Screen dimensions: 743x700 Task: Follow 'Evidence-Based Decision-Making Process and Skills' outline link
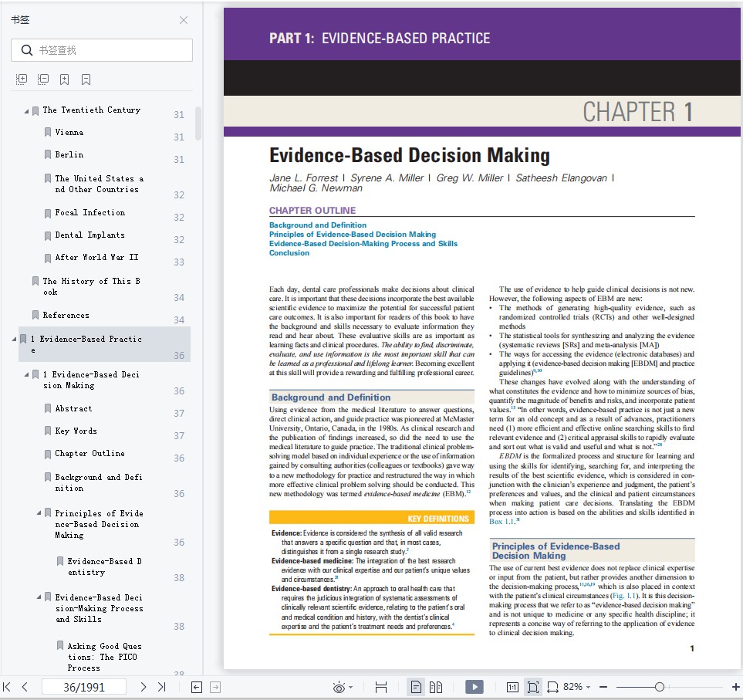(x=363, y=244)
